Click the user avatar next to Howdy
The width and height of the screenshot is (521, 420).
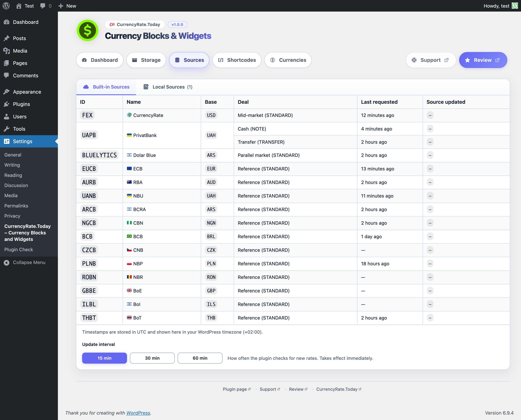(x=515, y=6)
